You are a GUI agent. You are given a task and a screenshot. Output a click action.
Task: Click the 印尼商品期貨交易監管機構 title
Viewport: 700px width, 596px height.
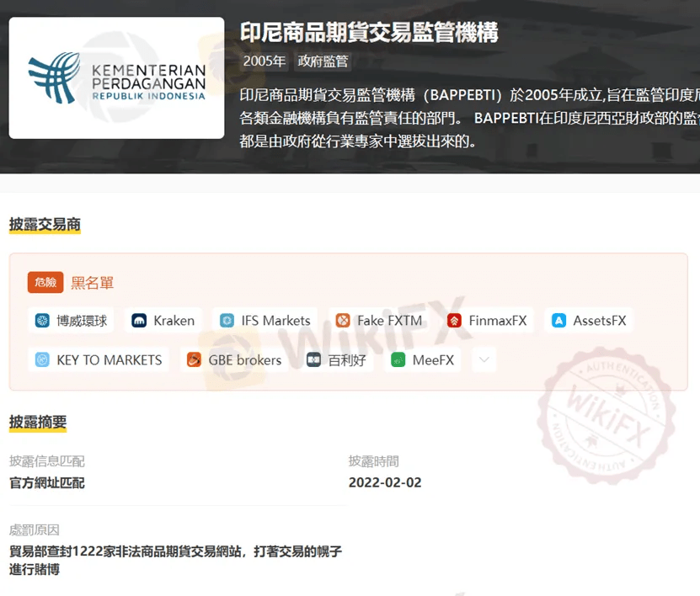369,33
